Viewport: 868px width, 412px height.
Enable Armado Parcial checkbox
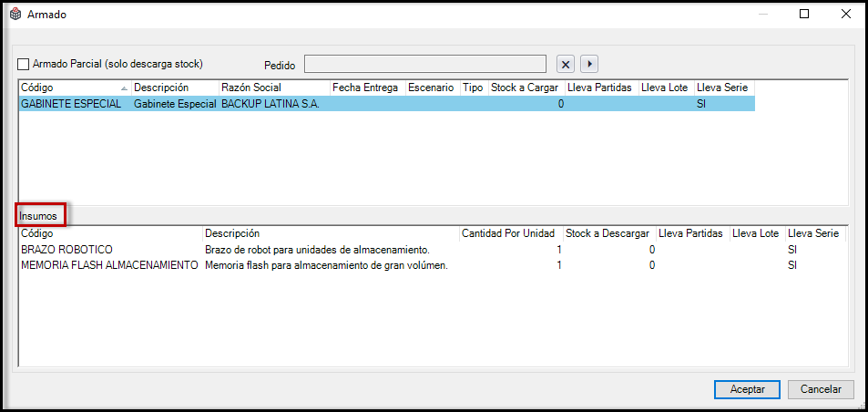[24, 64]
